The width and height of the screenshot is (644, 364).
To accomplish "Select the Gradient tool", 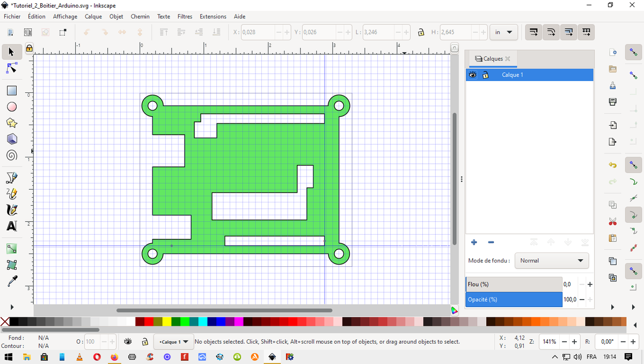I will [x=11, y=249].
